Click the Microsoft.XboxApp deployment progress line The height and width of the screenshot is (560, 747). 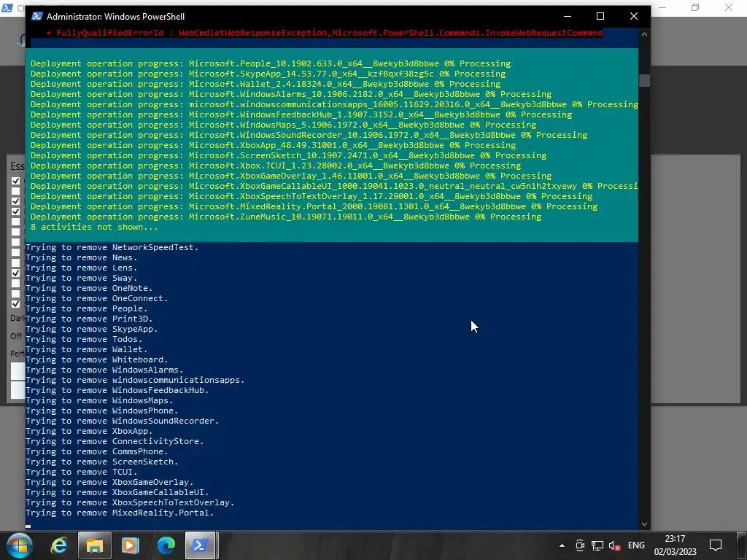(273, 145)
